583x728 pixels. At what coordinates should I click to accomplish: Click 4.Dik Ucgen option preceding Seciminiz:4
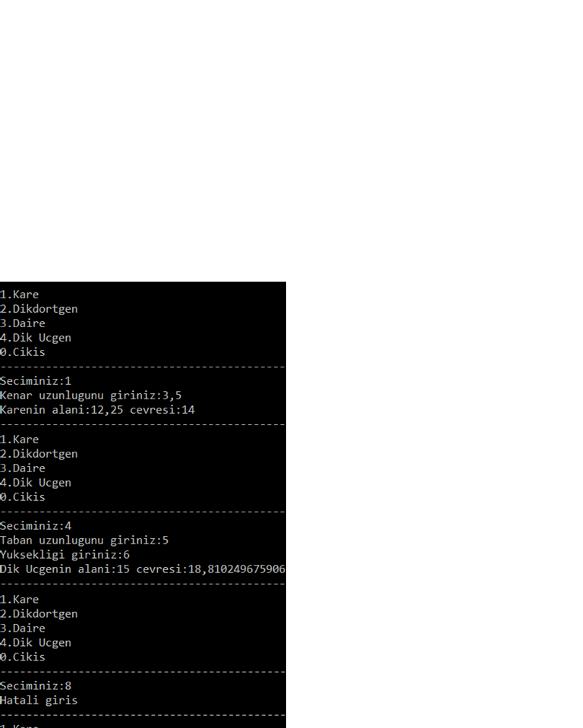pos(36,483)
